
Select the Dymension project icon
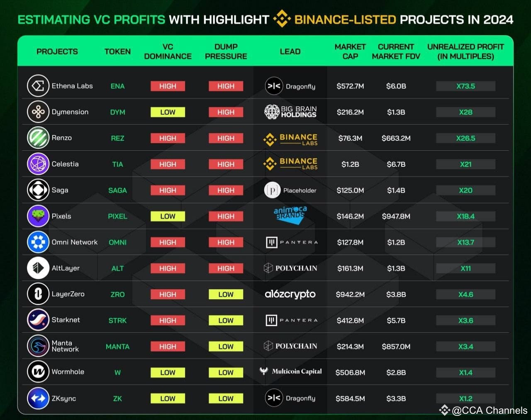click(38, 112)
